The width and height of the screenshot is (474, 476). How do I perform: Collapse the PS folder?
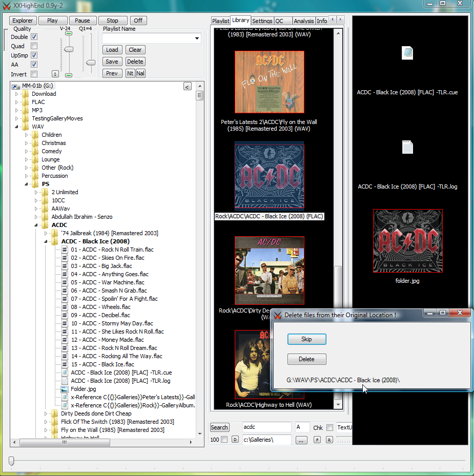point(27,184)
